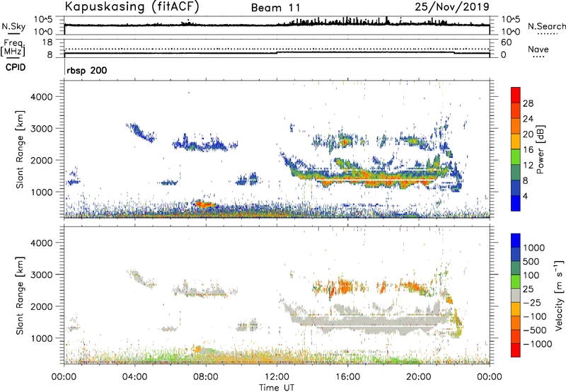The width and height of the screenshot is (566, 392).
Task: Click the "28" power colorbar label
Action: click(528, 103)
